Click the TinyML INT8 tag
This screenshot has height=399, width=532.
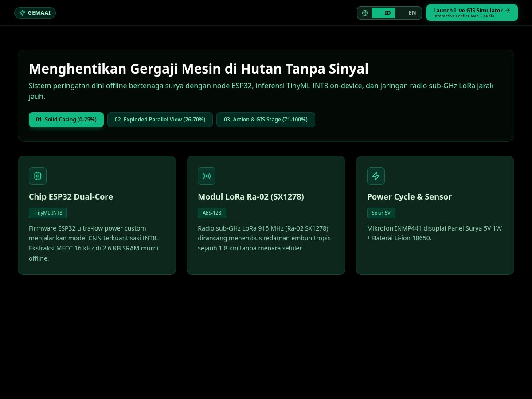48,213
